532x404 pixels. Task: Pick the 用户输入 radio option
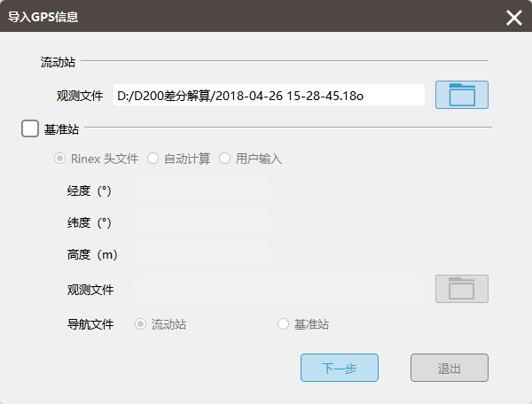click(x=225, y=159)
